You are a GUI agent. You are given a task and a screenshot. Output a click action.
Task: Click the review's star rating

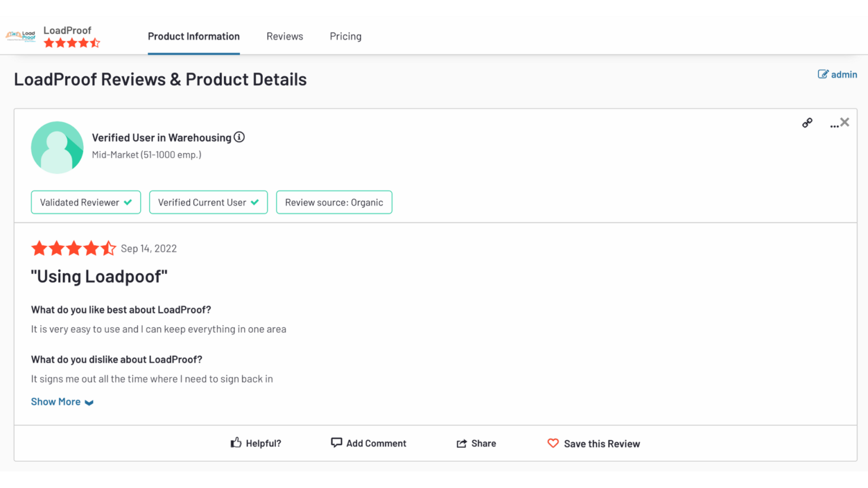[x=73, y=248]
